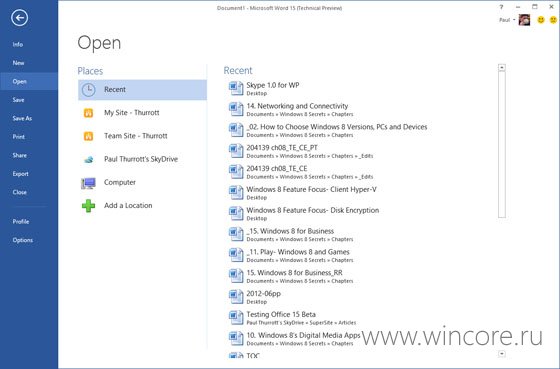This screenshot has height=369, width=560.
Task: Click the back arrow circle icon
Action: click(x=19, y=18)
